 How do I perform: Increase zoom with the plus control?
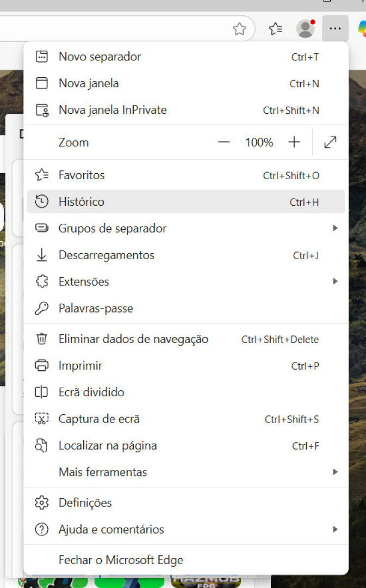(294, 142)
